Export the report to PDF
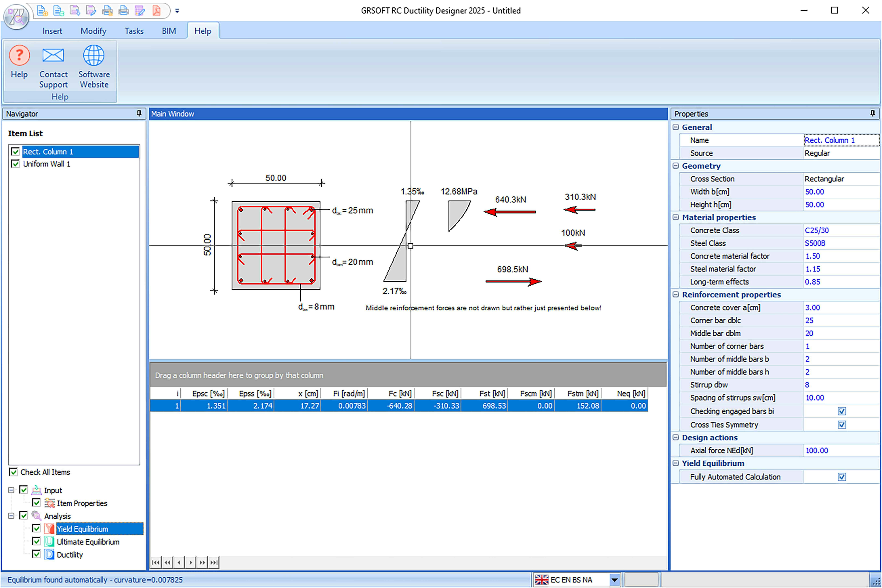The image size is (882, 588). [156, 11]
